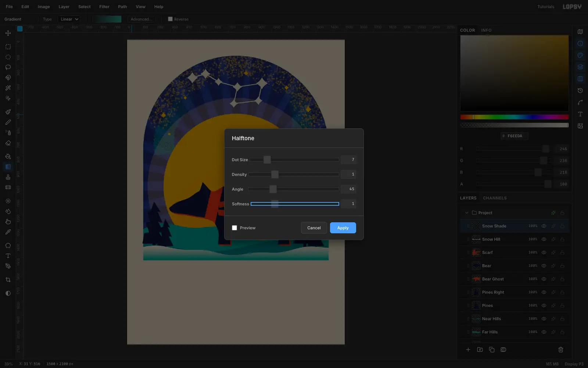
Task: Select the Pines Right layer
Action: pyautogui.click(x=514, y=292)
